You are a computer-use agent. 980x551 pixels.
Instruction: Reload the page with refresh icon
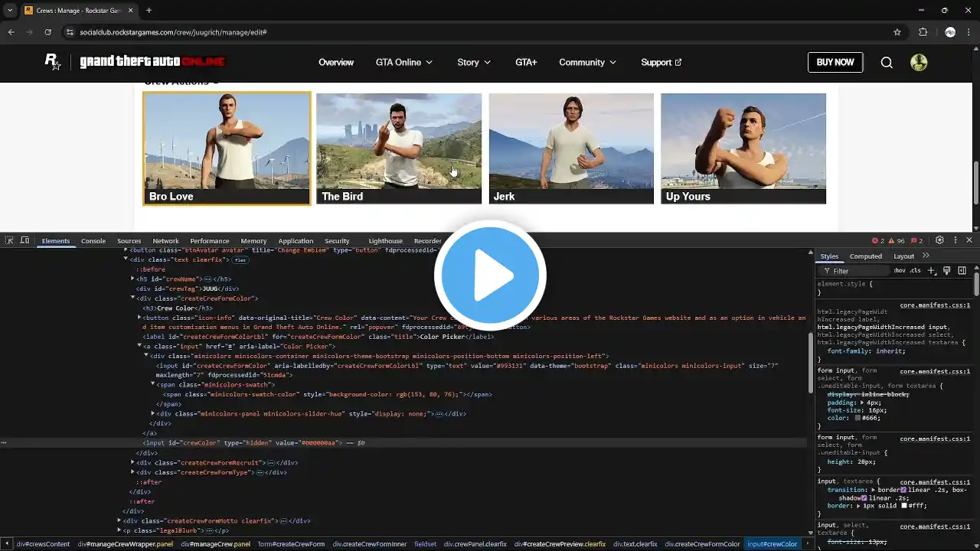click(47, 32)
